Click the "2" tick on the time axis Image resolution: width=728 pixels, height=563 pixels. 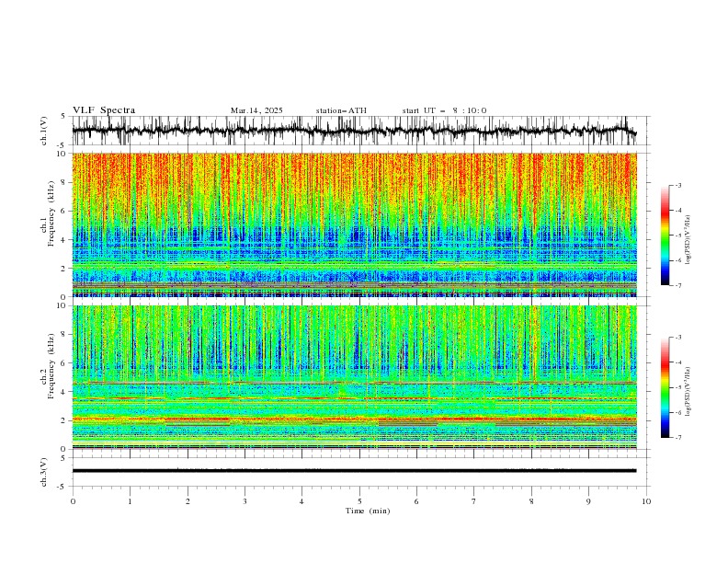coord(188,501)
